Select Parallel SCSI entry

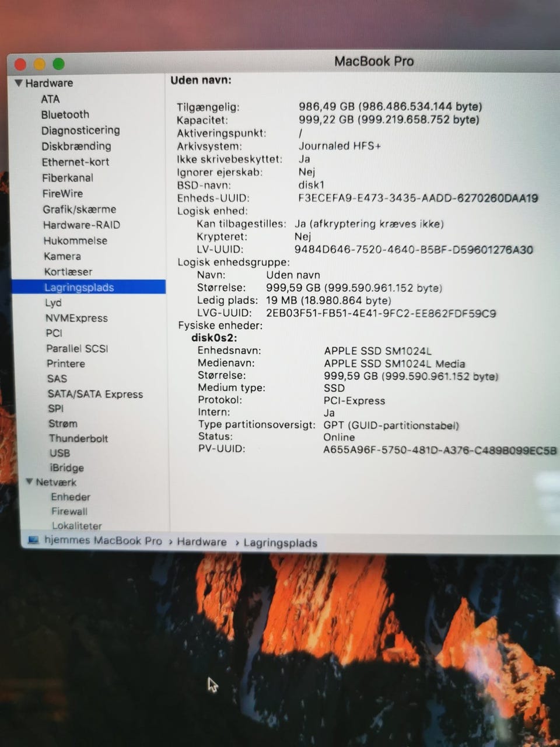click(77, 348)
